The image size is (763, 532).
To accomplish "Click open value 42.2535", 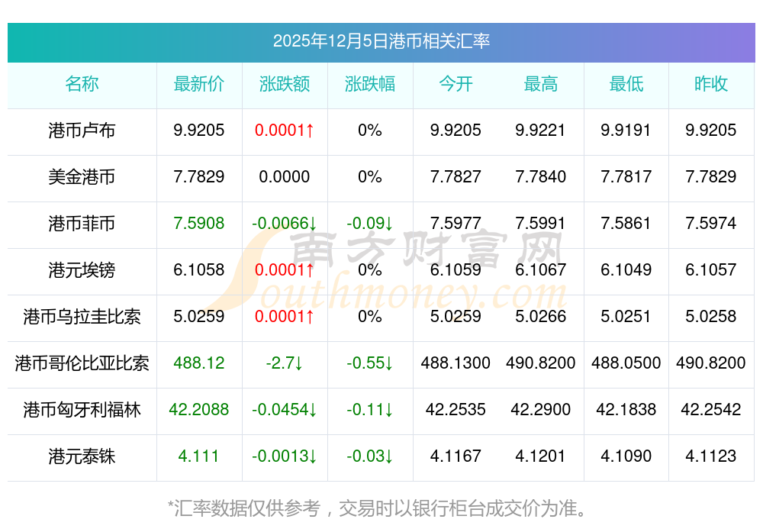I will click(456, 410).
